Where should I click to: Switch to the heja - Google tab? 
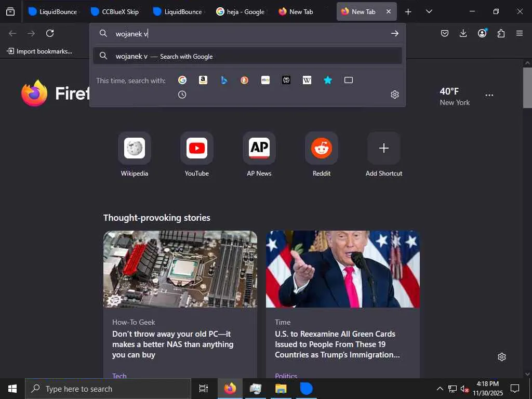[240, 11]
